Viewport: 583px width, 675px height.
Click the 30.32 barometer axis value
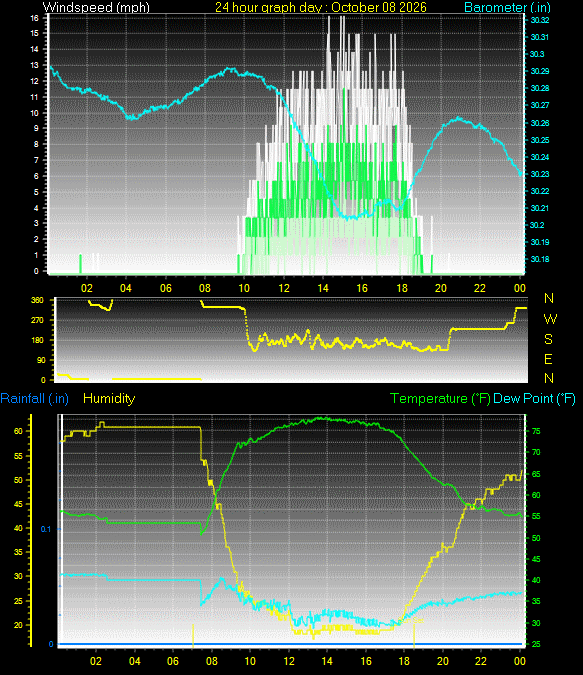coord(540,20)
